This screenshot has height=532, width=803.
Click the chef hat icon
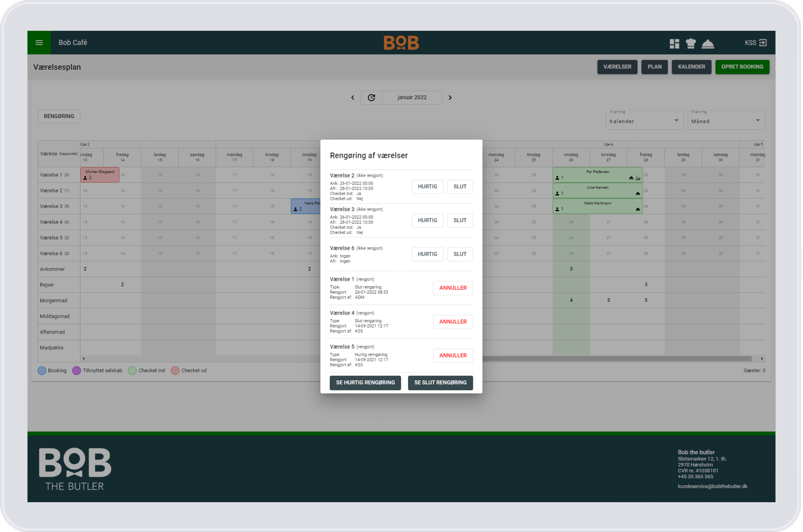(x=691, y=43)
